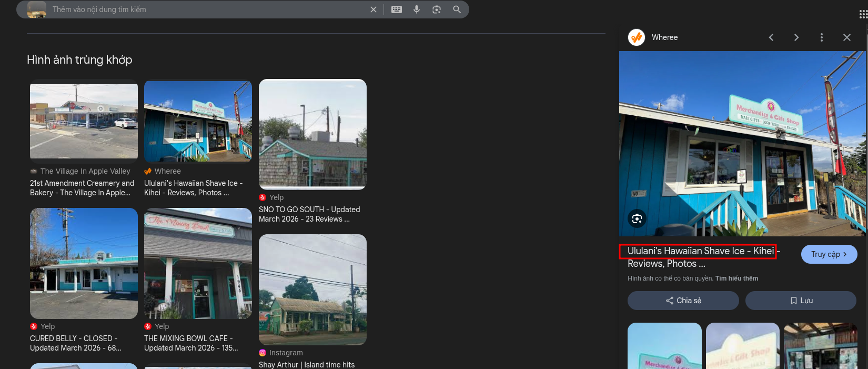868x369 pixels.
Task: Click the 'THE MIXING BOWL CAFE' result title
Action: (191, 343)
